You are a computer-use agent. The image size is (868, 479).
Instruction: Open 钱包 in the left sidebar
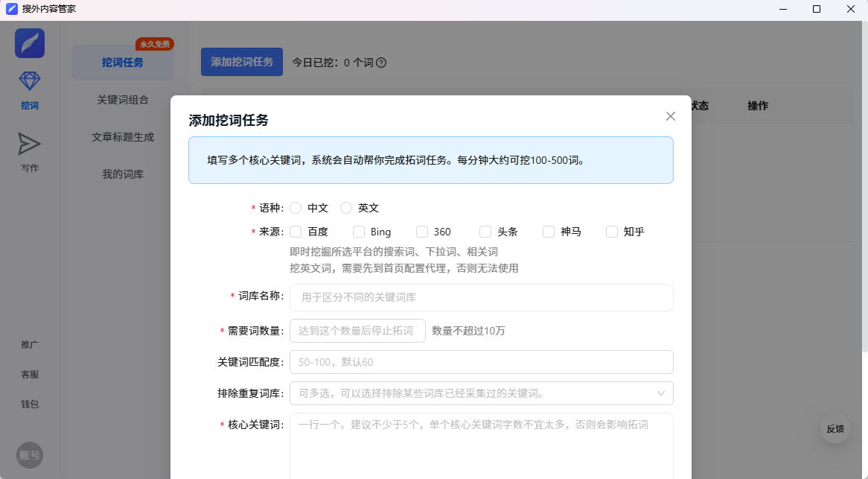click(30, 404)
